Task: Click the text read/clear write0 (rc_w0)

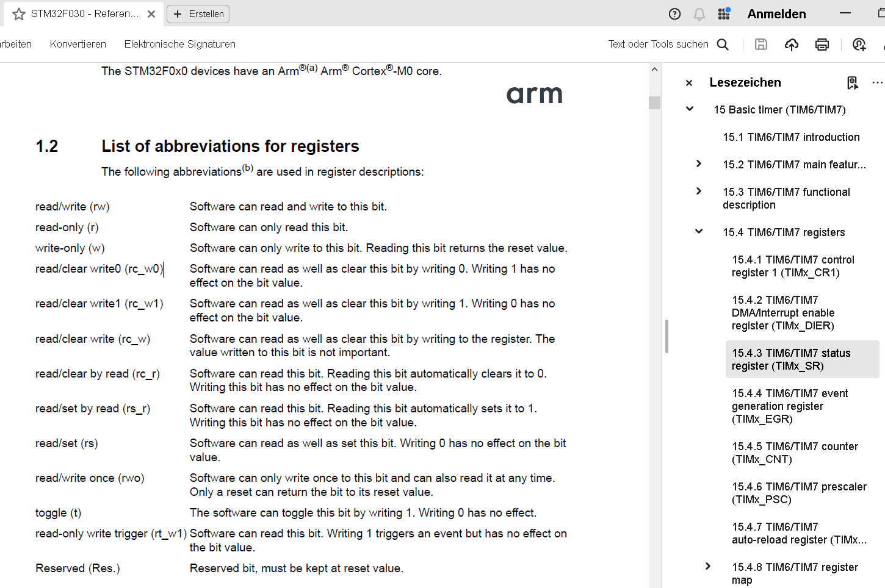Action: (99, 269)
